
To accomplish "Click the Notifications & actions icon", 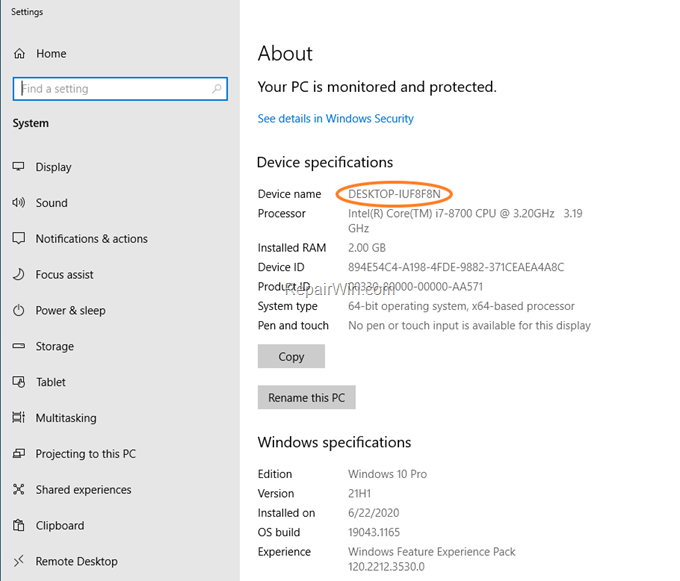I will pos(19,238).
